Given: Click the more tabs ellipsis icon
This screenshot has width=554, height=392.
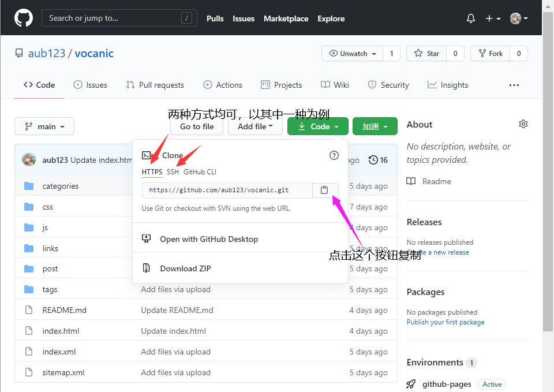Looking at the screenshot, I should pyautogui.click(x=514, y=85).
